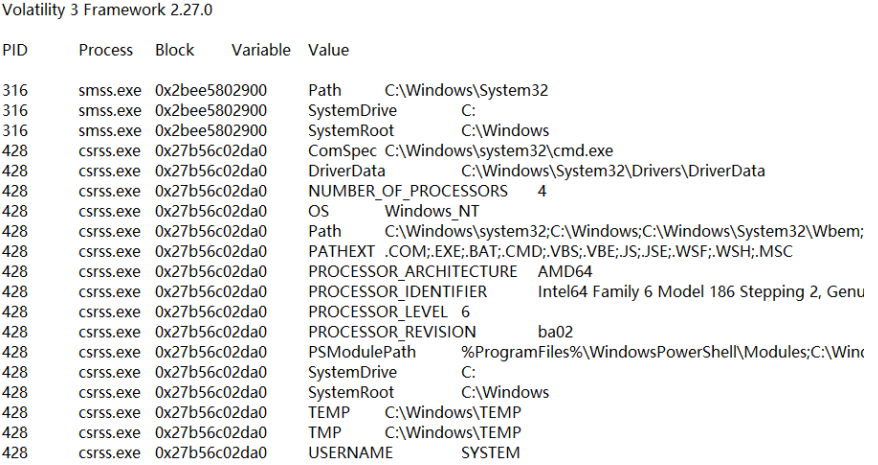The height and width of the screenshot is (465, 878).
Task: Click the PROCESSOR_IDENTIFIER variable name
Action: click(x=397, y=292)
